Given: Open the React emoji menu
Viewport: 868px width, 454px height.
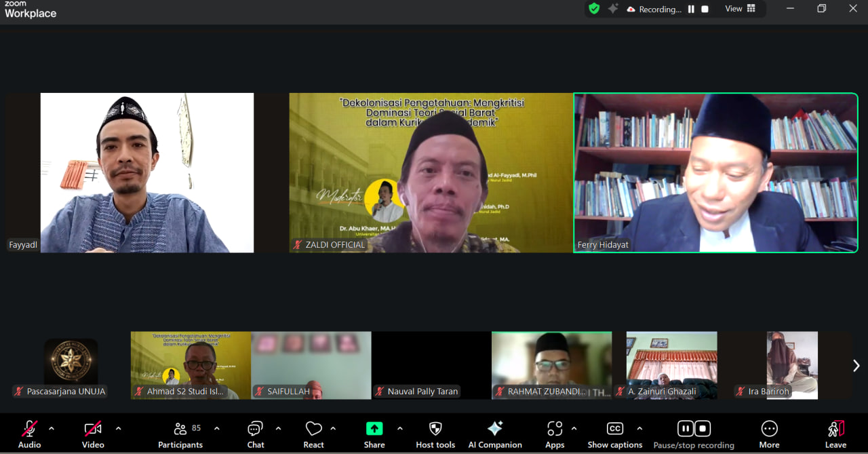Looking at the screenshot, I should (313, 434).
